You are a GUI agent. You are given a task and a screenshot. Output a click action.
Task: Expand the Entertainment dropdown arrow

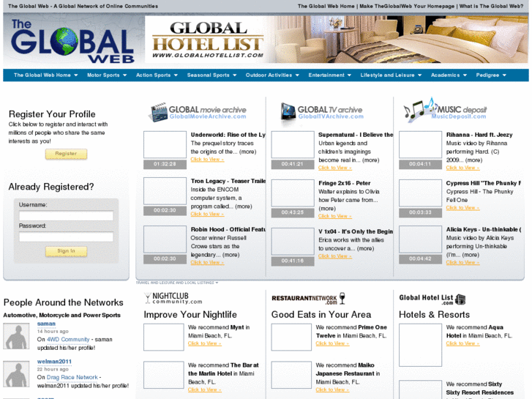(x=349, y=75)
